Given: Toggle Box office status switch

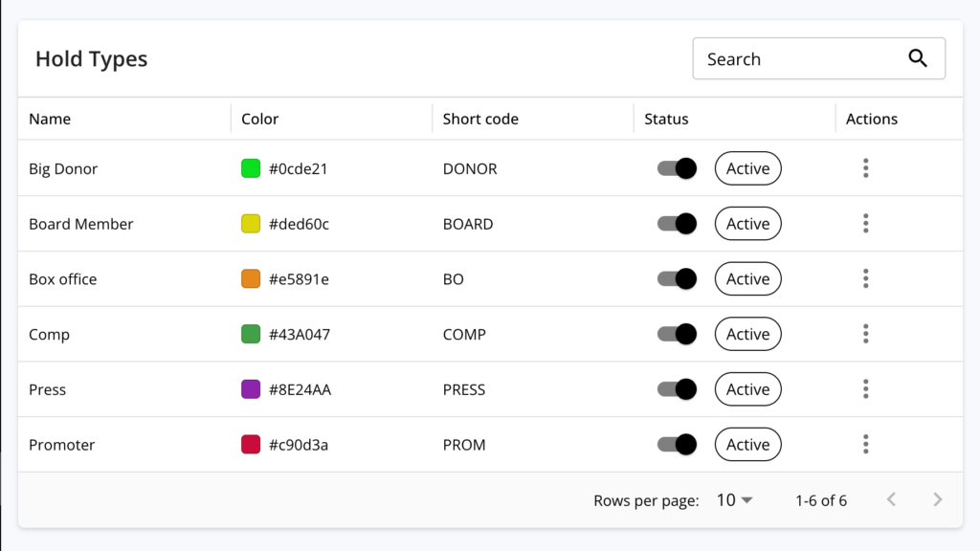Looking at the screenshot, I should (677, 278).
